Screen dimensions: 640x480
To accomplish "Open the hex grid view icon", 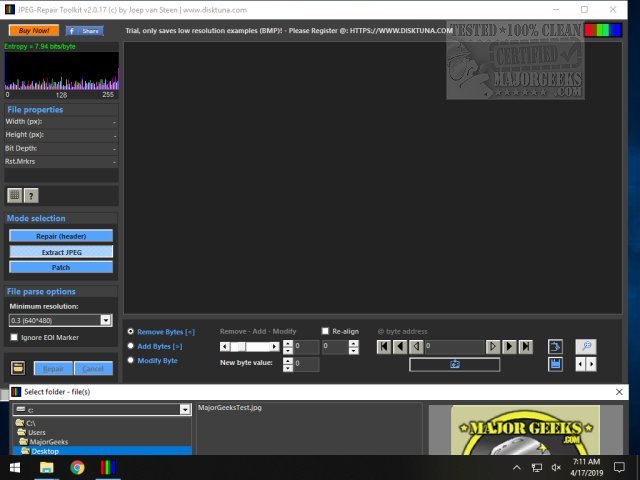I will 15,196.
